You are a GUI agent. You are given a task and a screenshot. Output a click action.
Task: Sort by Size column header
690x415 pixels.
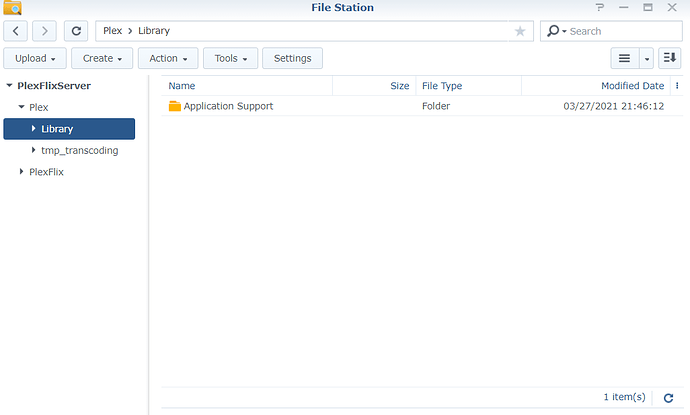tap(374, 86)
